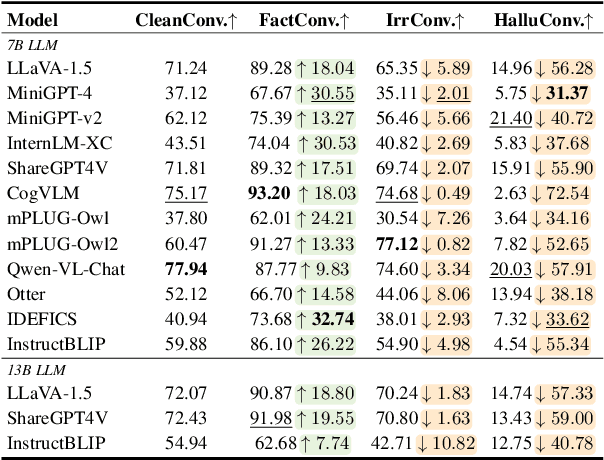Select the IDEFICS row label

[38, 317]
